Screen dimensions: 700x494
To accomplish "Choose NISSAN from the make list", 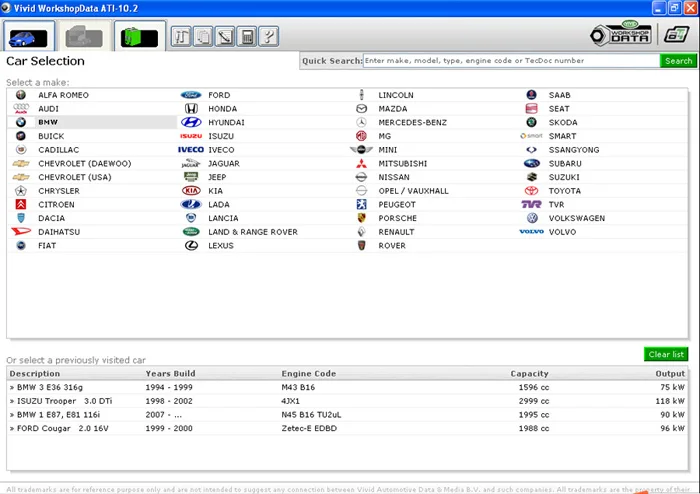I will coord(393,177).
